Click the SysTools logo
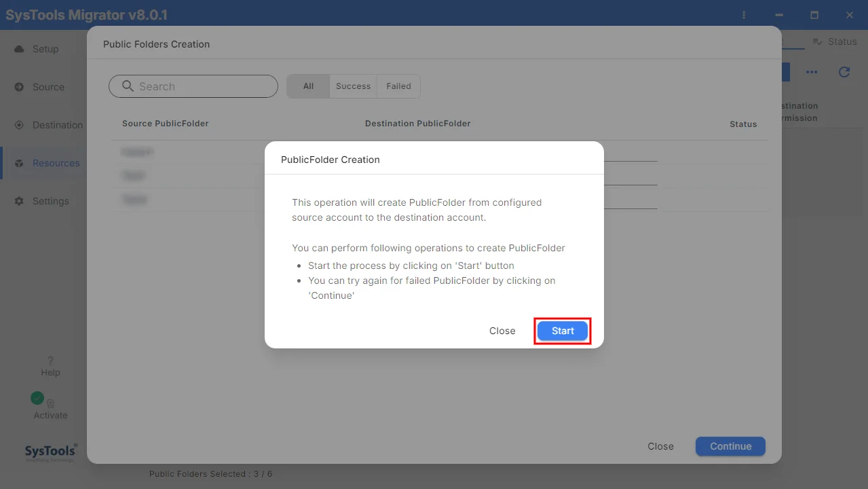868x489 pixels. tap(51, 452)
